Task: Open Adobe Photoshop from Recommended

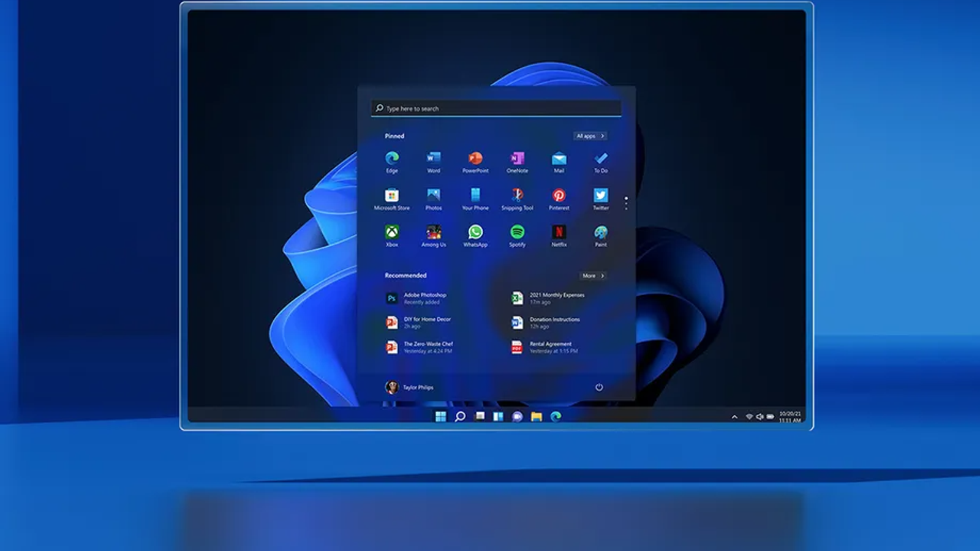Action: click(417, 298)
